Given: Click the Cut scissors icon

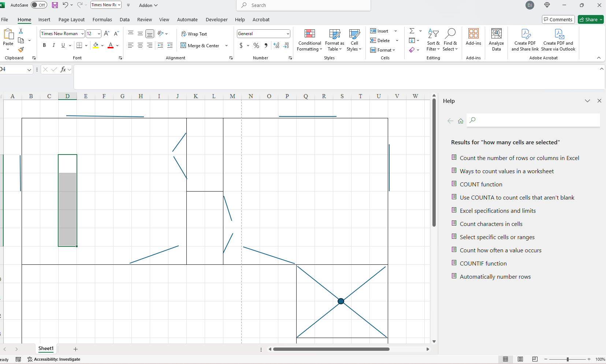Looking at the screenshot, I should coord(21,31).
